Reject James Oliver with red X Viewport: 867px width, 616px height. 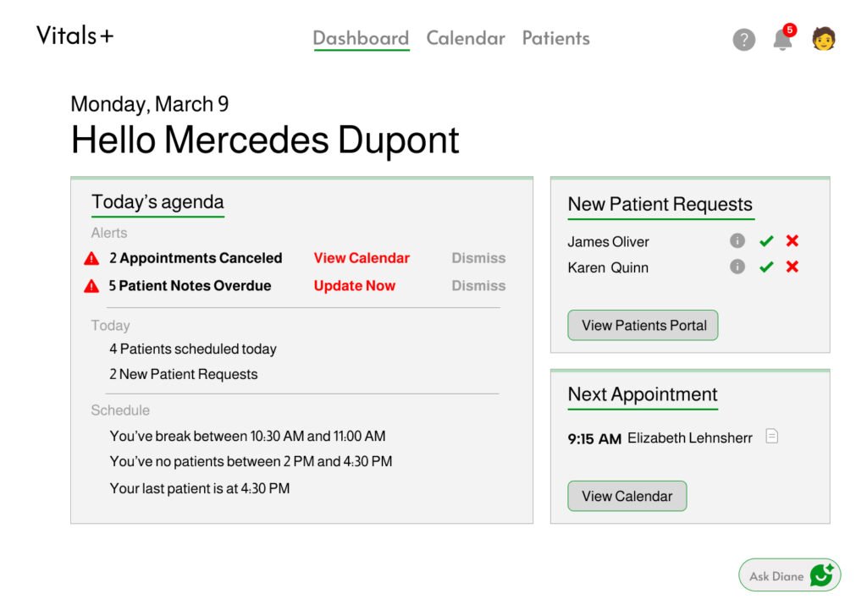pyautogui.click(x=792, y=241)
